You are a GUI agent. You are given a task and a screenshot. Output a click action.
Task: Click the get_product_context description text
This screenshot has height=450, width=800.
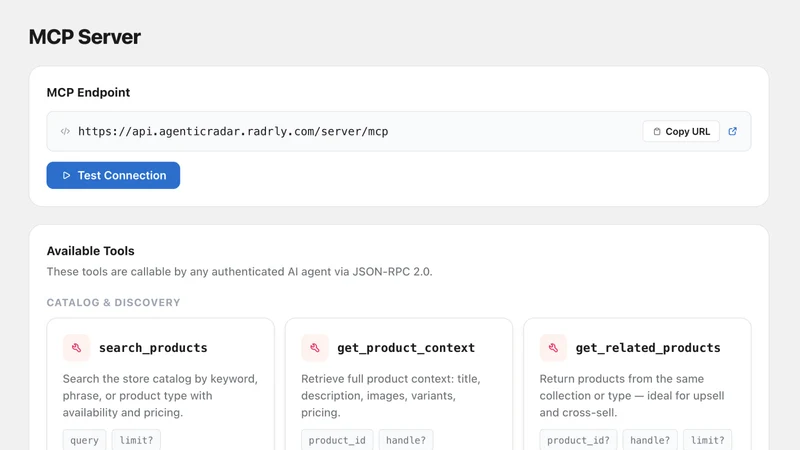pos(391,395)
